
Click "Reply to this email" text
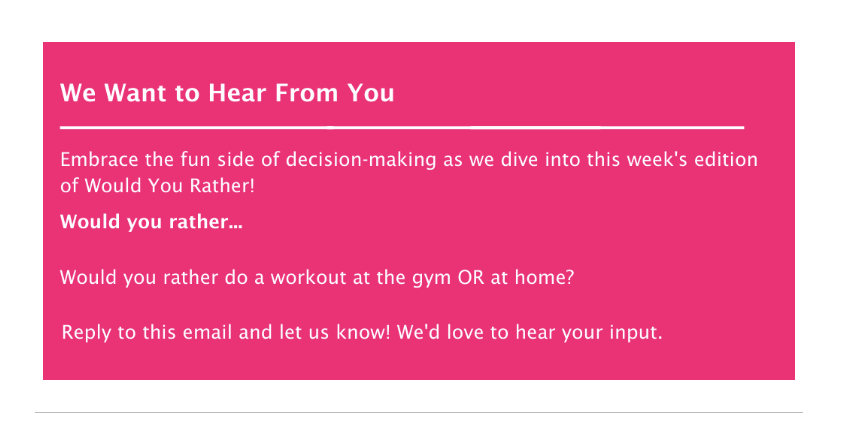point(148,332)
